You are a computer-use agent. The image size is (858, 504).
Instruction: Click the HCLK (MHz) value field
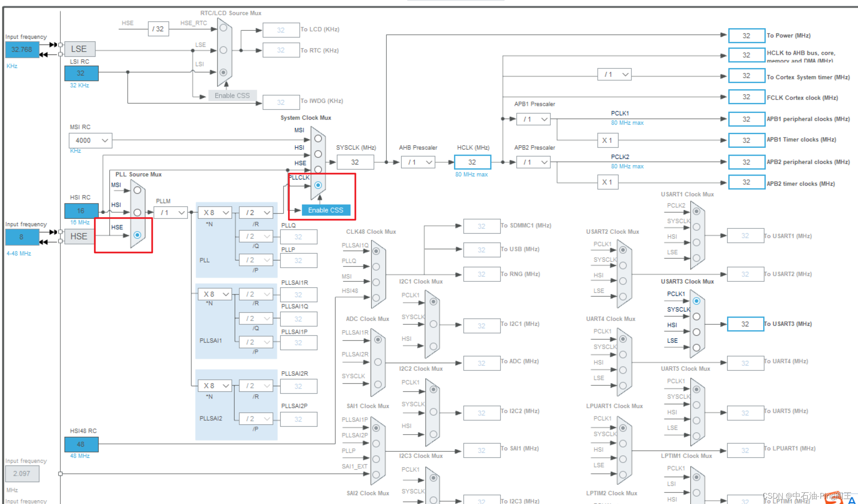pos(472,162)
